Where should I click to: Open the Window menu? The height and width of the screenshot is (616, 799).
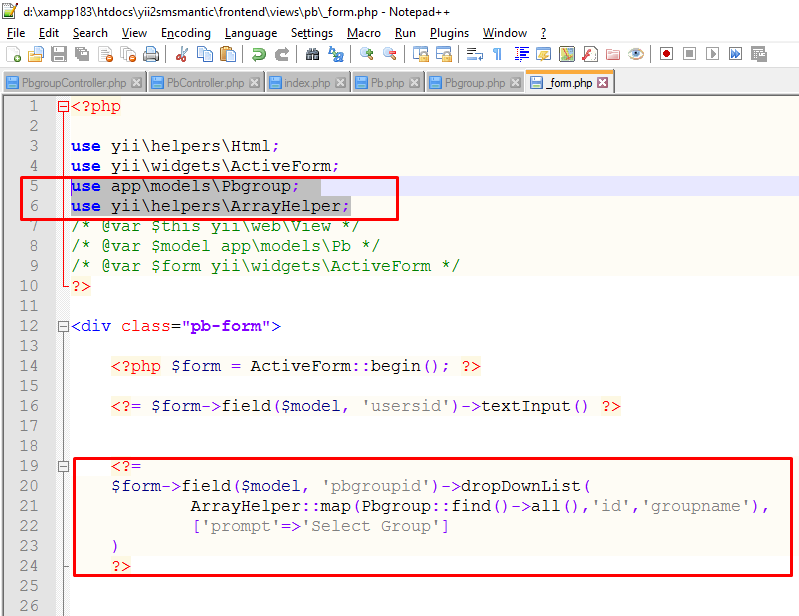[x=504, y=33]
